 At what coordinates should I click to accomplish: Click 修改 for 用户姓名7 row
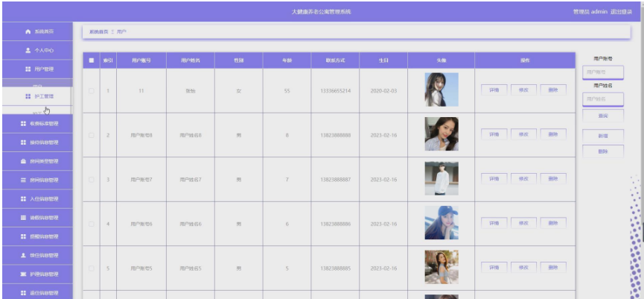coord(523,178)
